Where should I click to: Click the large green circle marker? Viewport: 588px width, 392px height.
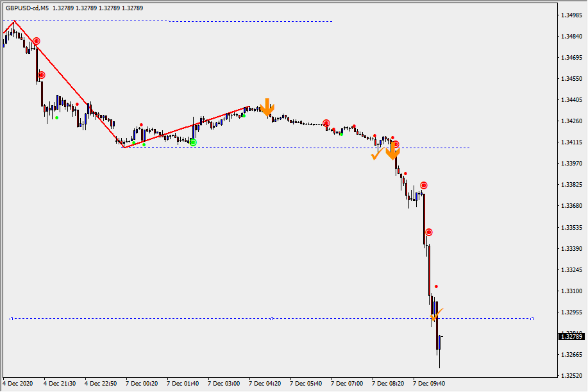193,142
